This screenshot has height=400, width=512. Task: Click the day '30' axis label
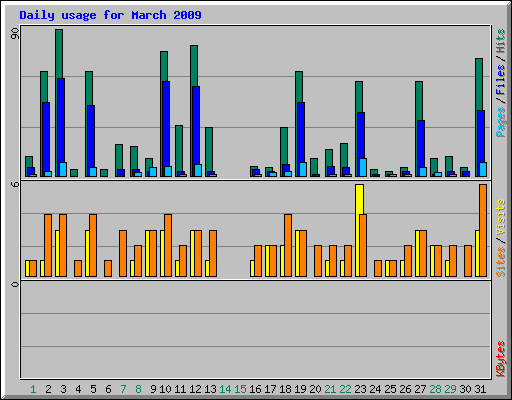coord(465,389)
